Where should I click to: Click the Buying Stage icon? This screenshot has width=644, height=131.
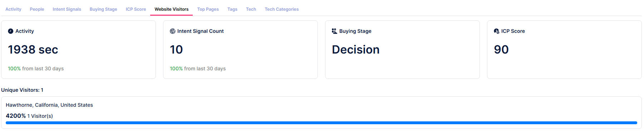coord(334,31)
